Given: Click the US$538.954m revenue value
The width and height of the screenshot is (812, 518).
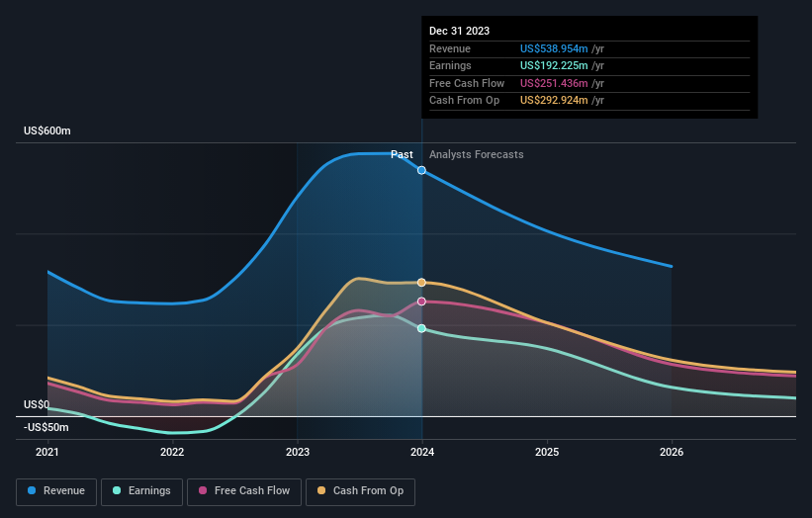Looking at the screenshot, I should [x=554, y=48].
